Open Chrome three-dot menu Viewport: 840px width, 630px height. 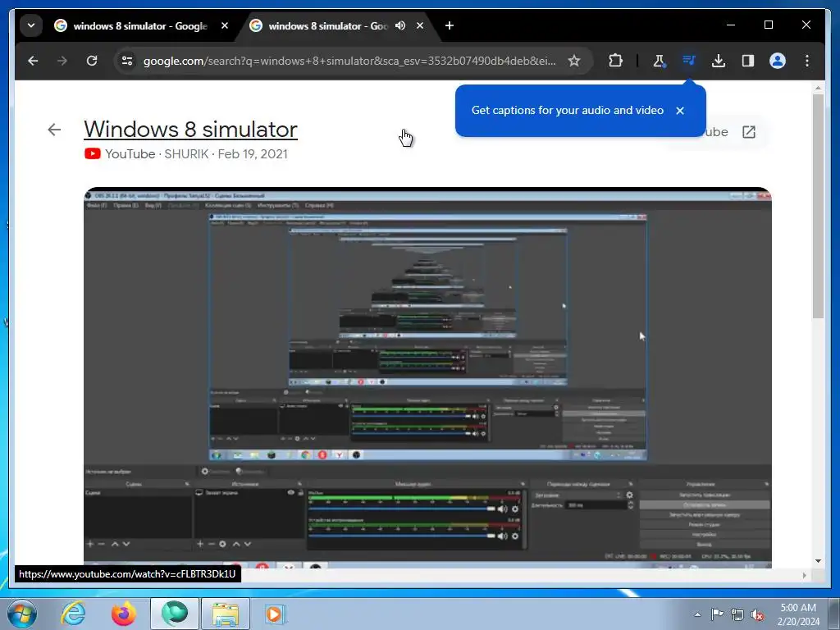pos(807,61)
